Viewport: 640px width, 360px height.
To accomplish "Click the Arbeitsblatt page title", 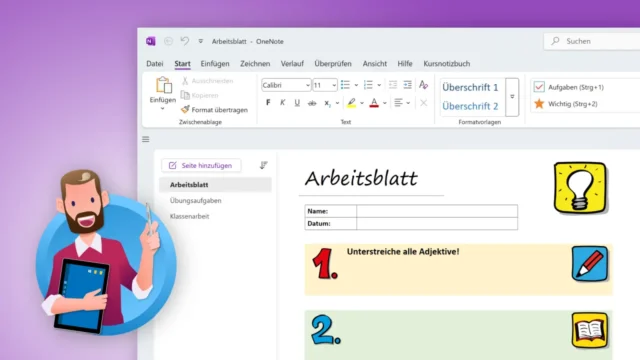I will tap(361, 178).
